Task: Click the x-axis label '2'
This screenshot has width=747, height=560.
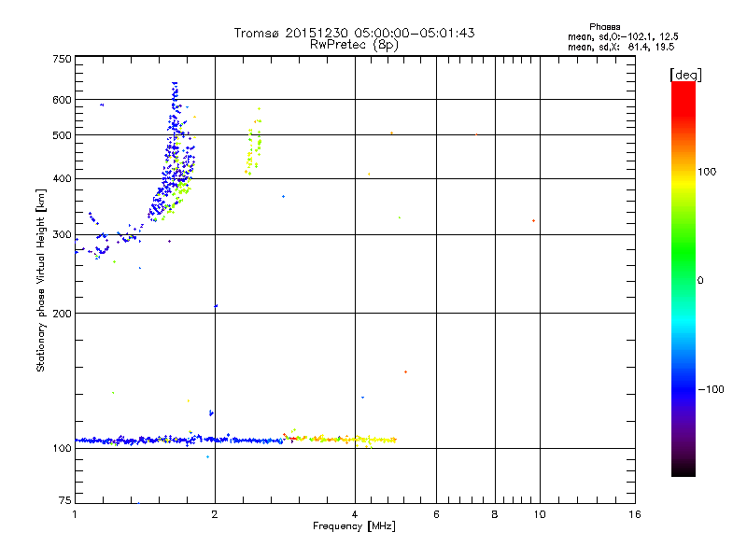Action: (x=215, y=514)
